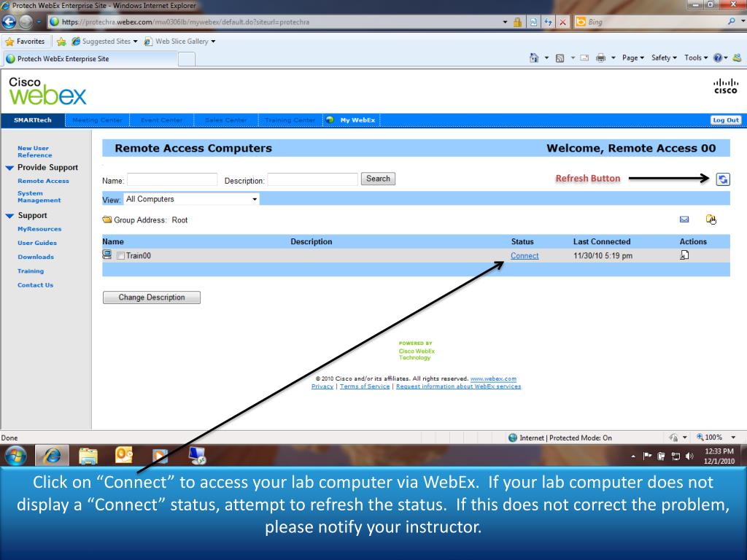Check the Train00 checkbox
Image resolution: width=747 pixels, height=560 pixels.
click(120, 256)
